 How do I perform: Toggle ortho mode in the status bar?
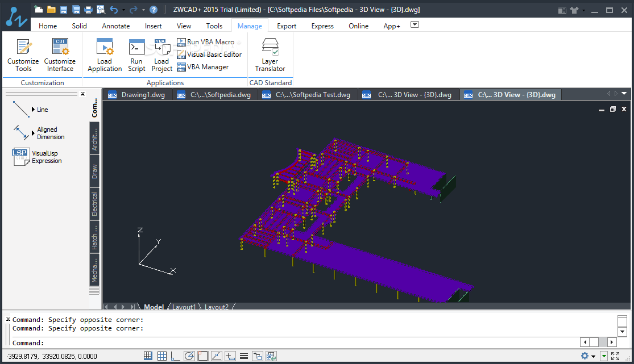pos(175,356)
